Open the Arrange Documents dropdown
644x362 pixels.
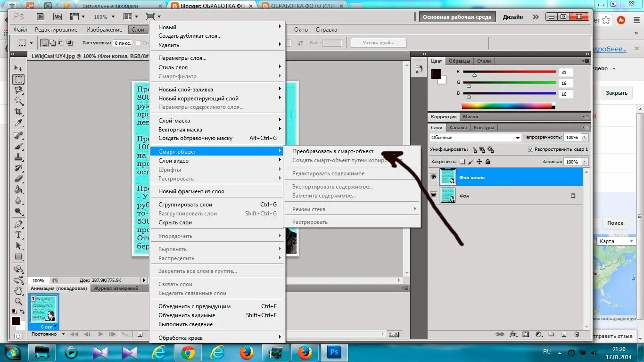click(x=131, y=16)
